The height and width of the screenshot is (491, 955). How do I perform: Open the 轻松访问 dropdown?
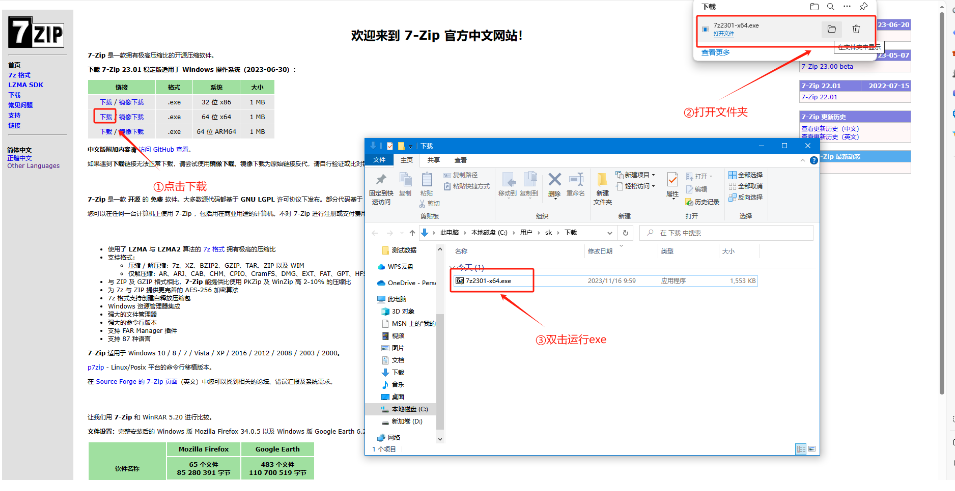635,186
